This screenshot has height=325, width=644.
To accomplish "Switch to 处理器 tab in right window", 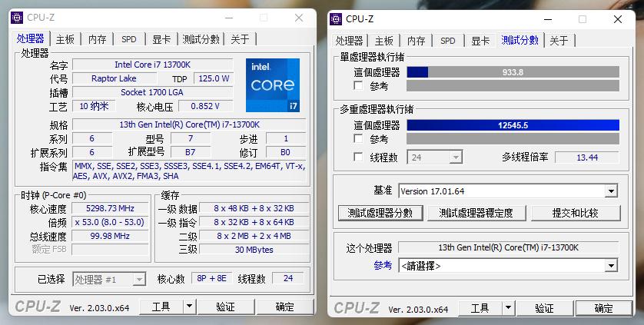I will click(350, 41).
